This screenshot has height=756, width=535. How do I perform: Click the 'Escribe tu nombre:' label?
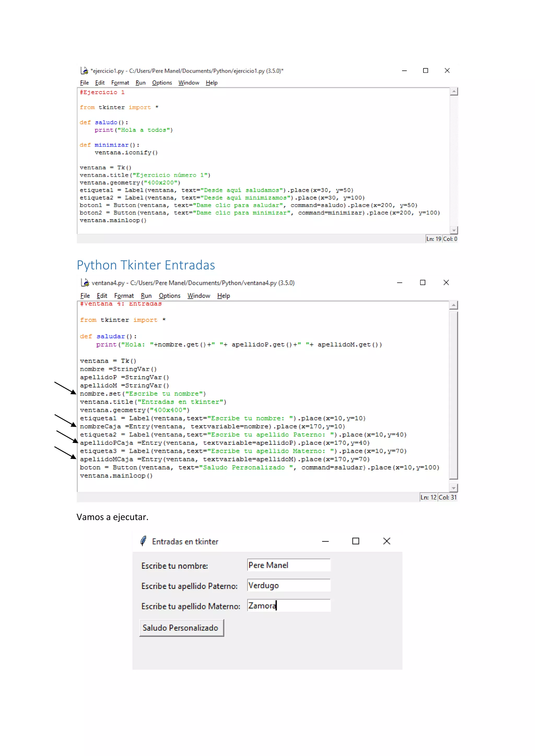coord(175,566)
